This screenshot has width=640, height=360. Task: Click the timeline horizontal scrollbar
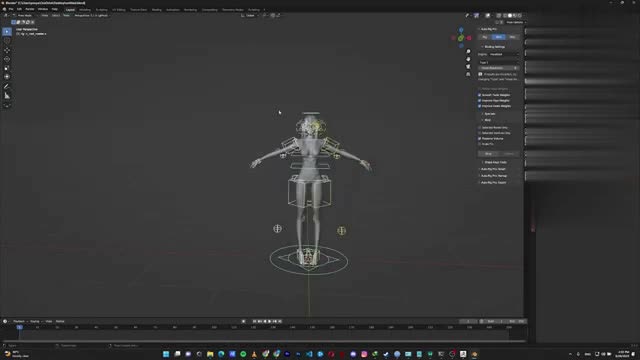[x=263, y=341]
